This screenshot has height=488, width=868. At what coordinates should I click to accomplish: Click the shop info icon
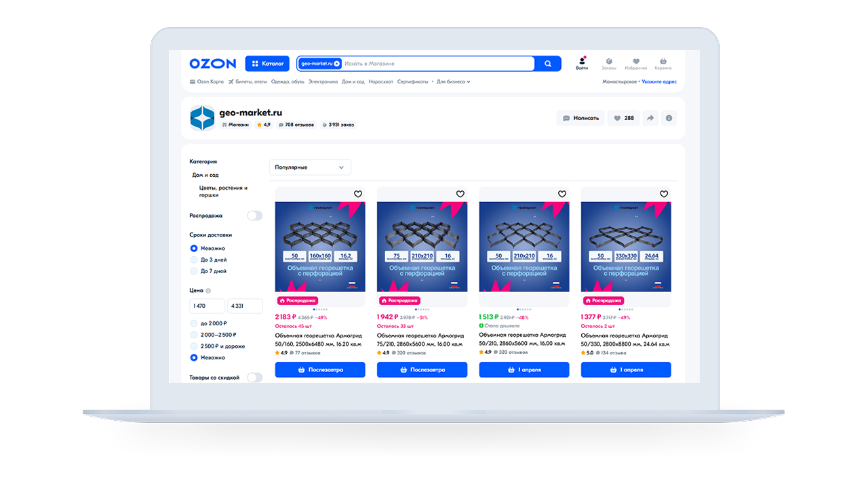[669, 118]
